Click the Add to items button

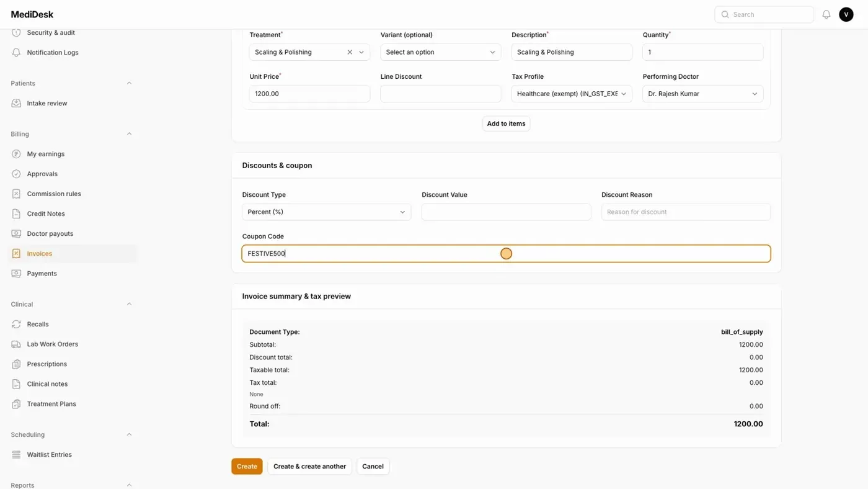pyautogui.click(x=506, y=123)
